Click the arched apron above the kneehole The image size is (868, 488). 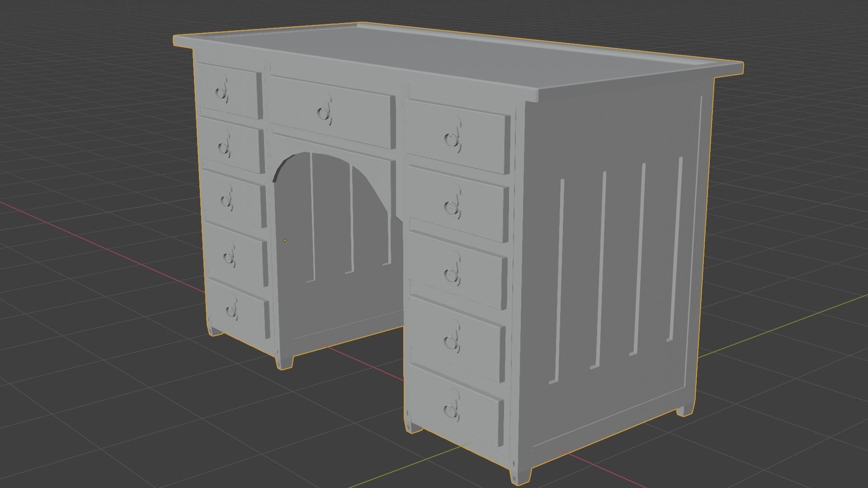click(334, 158)
